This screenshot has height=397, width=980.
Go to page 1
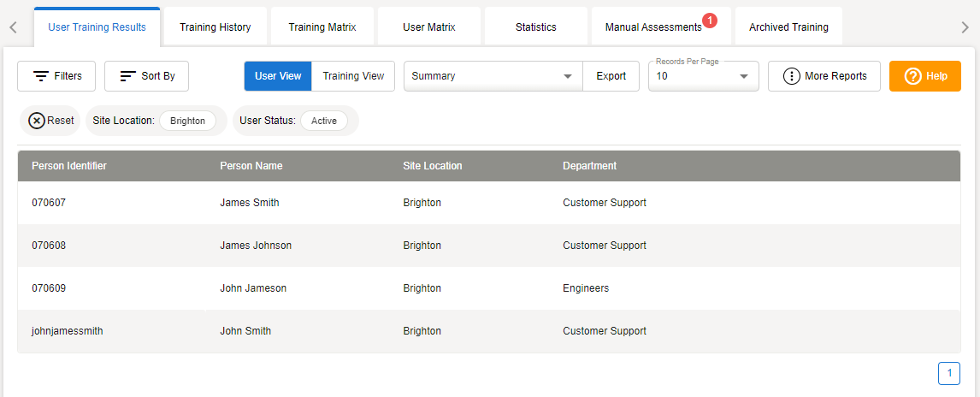[948, 373]
